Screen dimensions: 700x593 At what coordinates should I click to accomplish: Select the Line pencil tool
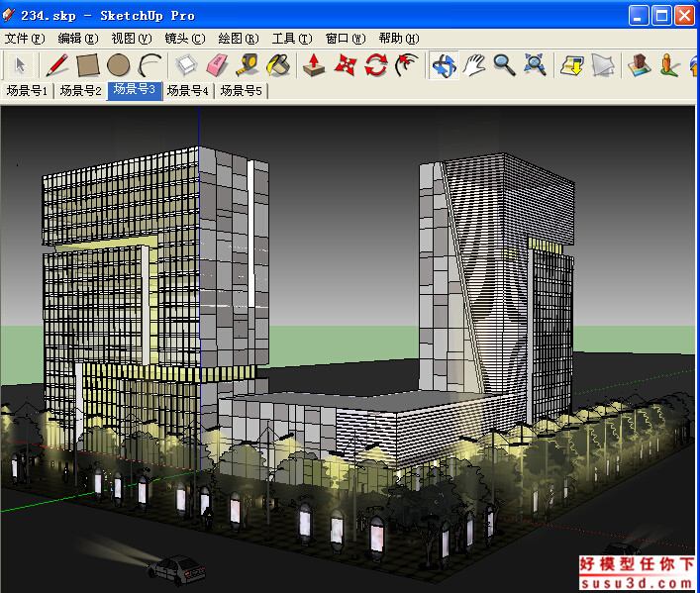57,65
